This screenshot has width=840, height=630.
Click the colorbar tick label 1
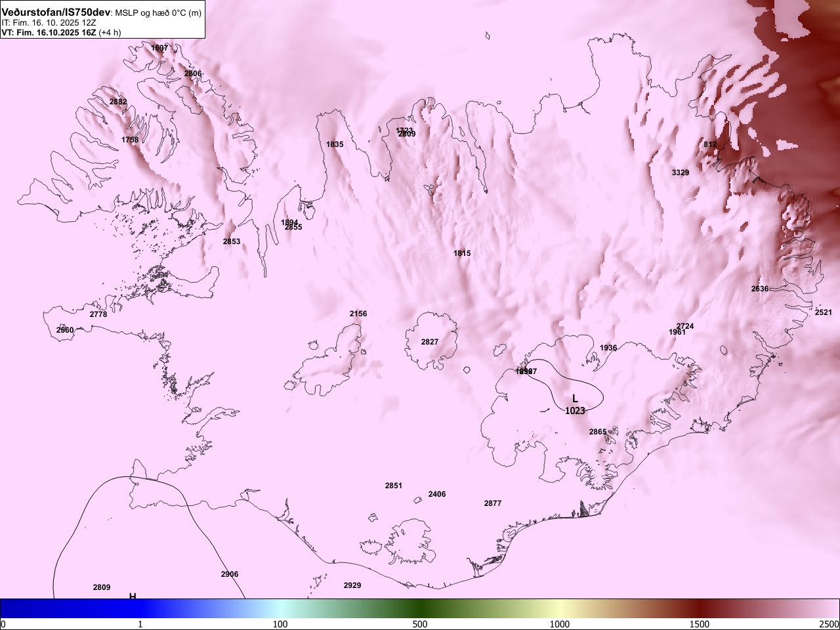pyautogui.click(x=140, y=624)
